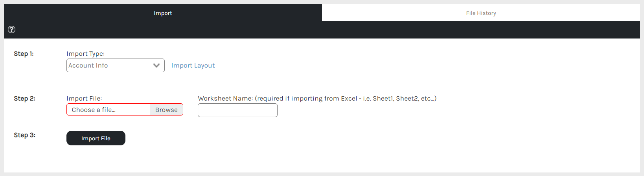
Task: Click the Step 1 label
Action: point(24,54)
